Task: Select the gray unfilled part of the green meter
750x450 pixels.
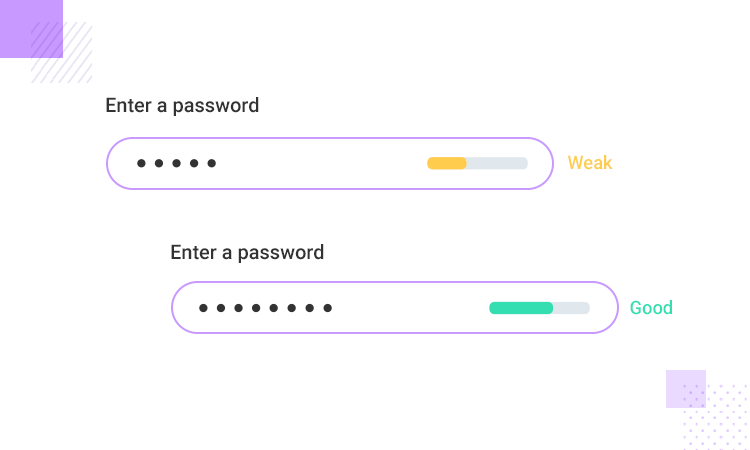Action: pos(572,307)
